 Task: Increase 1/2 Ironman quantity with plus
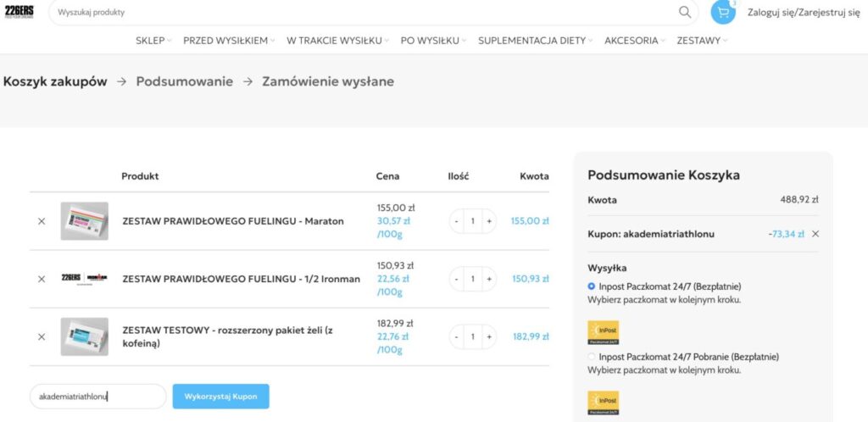coord(489,279)
